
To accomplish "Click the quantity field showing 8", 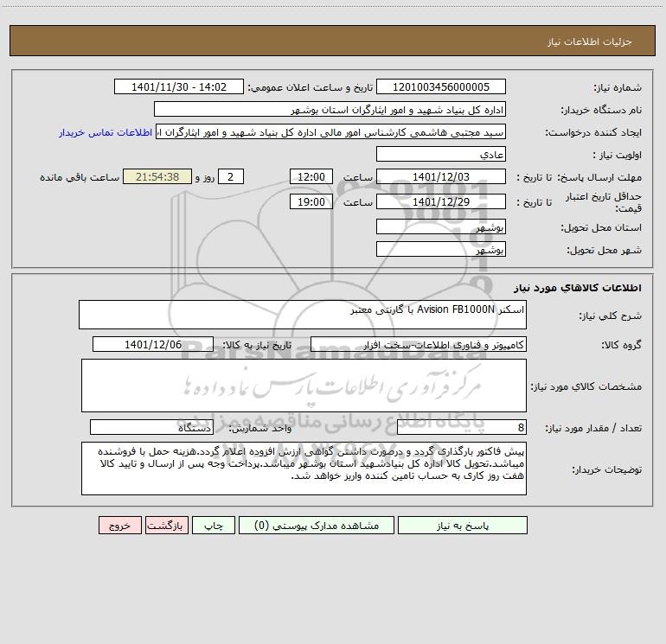I will (462, 427).
